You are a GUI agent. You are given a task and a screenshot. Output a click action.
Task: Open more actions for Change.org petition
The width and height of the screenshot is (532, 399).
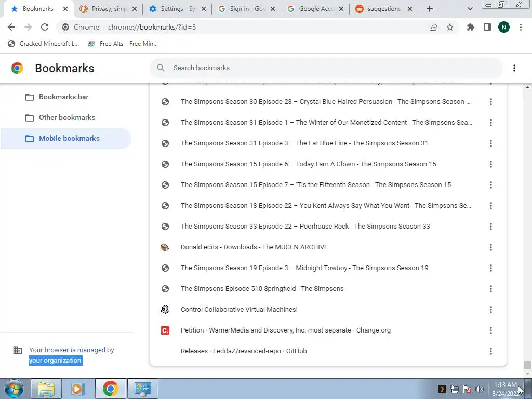[x=491, y=330]
